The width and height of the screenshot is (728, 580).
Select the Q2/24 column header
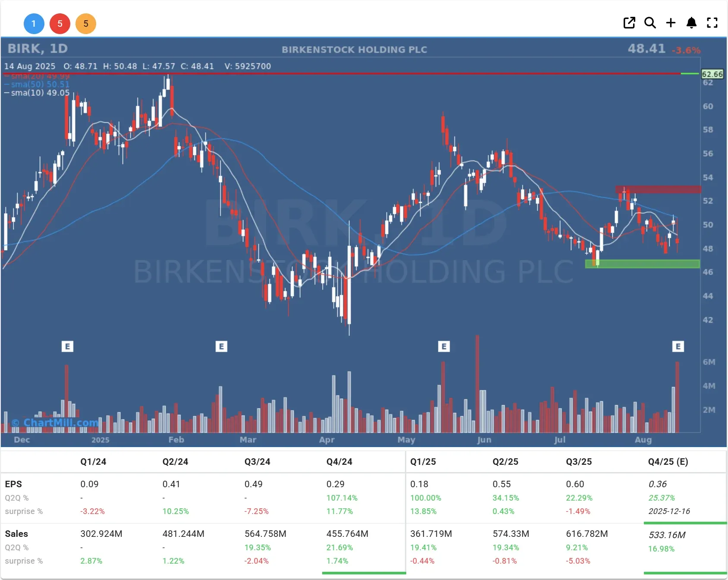coord(175,462)
